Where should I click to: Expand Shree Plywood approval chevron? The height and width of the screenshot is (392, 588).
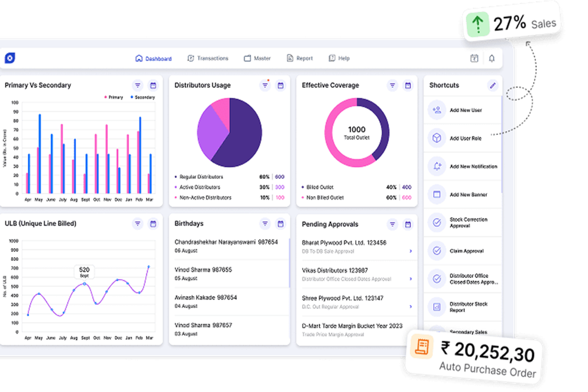[410, 307]
